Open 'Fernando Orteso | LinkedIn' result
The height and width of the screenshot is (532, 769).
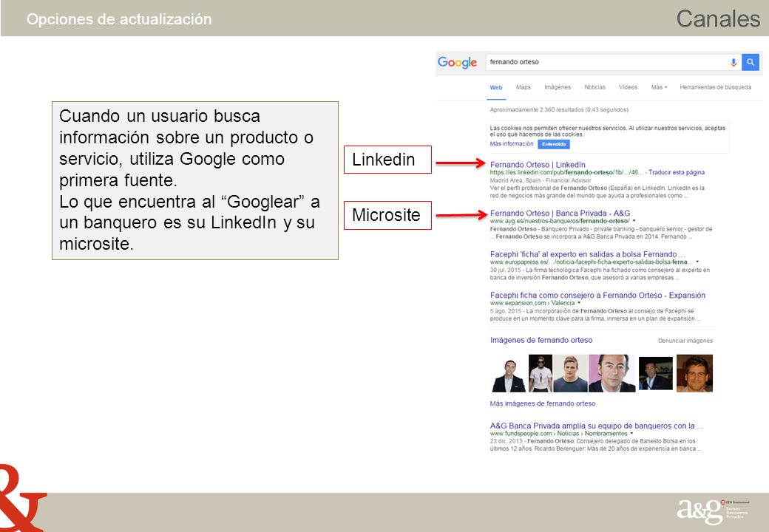[x=538, y=165]
